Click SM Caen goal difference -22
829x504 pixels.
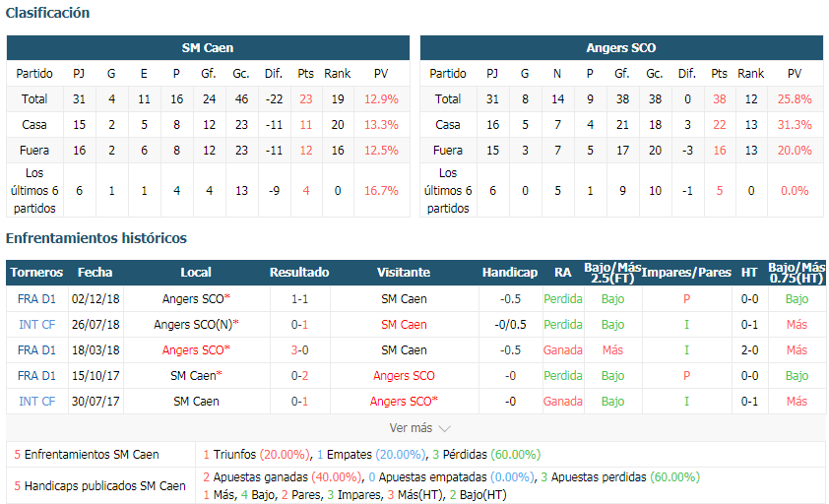point(274,98)
